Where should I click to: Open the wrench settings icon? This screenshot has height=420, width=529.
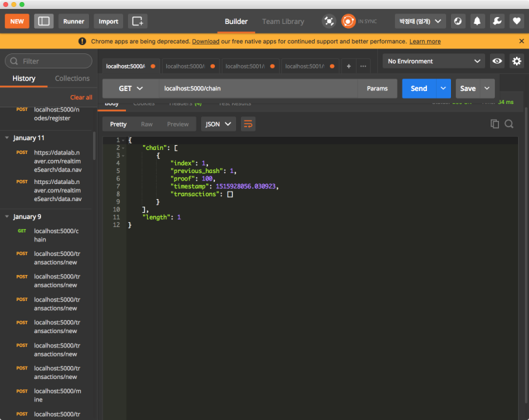497,21
